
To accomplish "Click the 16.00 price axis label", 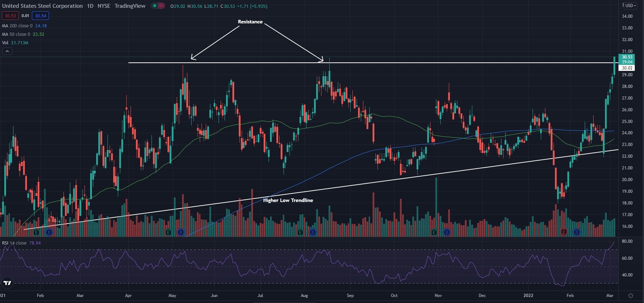I will pyautogui.click(x=627, y=226).
